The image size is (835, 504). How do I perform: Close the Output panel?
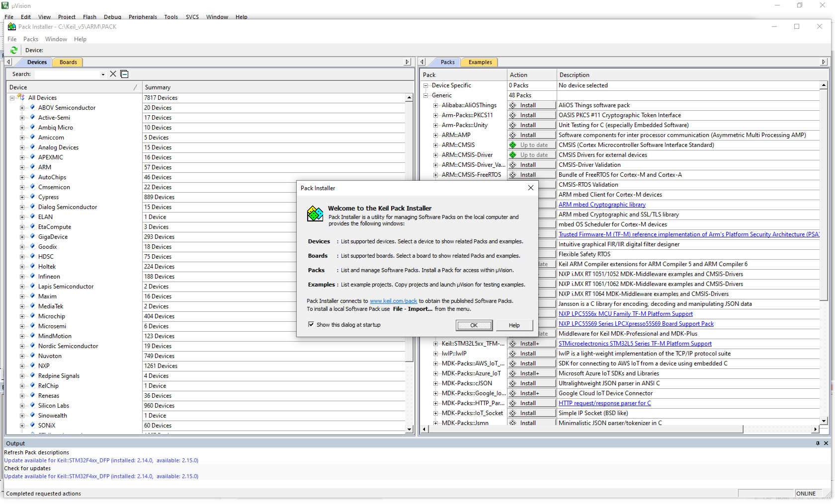click(826, 443)
